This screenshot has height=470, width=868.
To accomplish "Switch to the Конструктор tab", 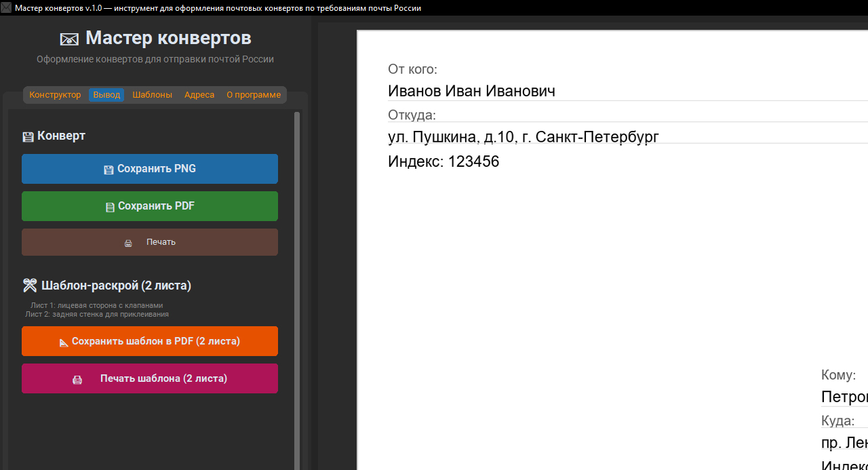I will pyautogui.click(x=55, y=95).
